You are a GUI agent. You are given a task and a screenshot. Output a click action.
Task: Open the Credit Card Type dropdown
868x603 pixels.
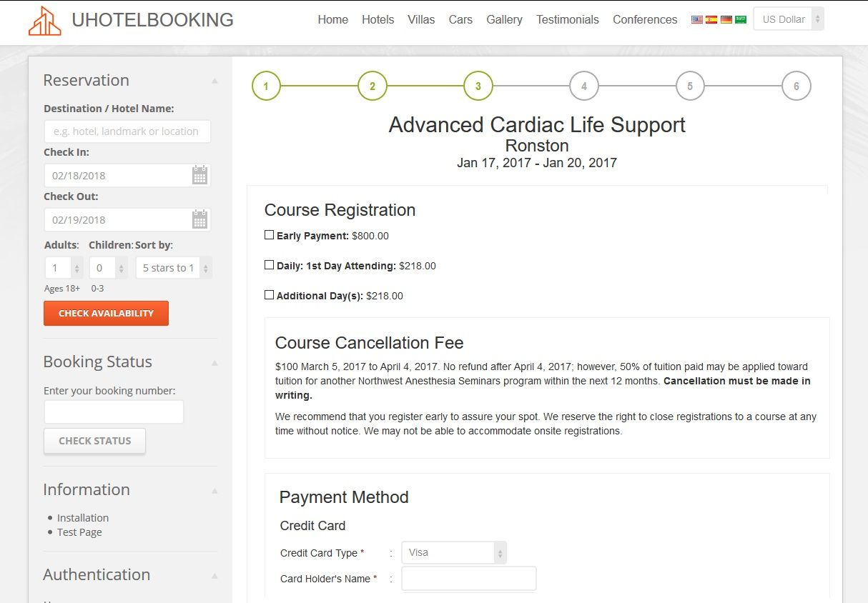pyautogui.click(x=454, y=552)
